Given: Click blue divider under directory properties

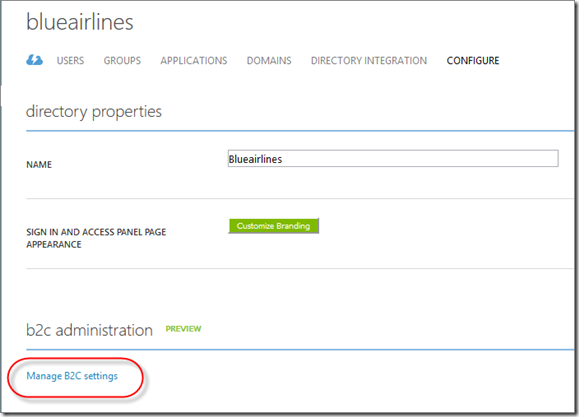Looking at the screenshot, I should point(300,131).
